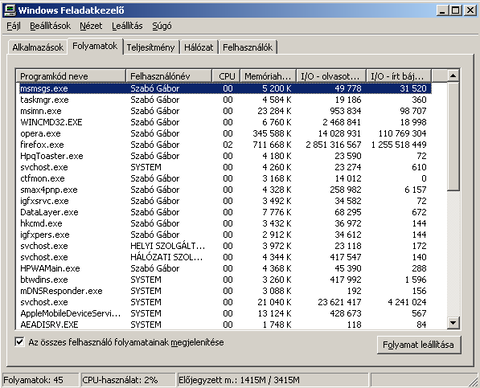
Task: Click the scrollbar up arrow
Action: tap(453, 76)
